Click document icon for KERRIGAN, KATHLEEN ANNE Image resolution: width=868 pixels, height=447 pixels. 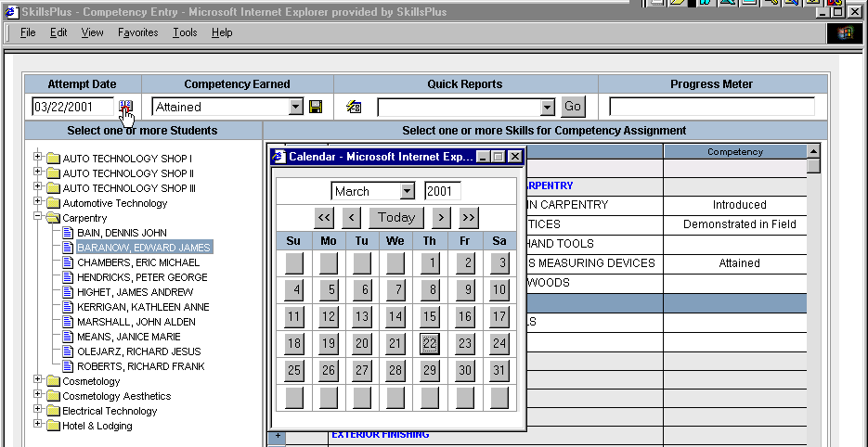click(68, 307)
